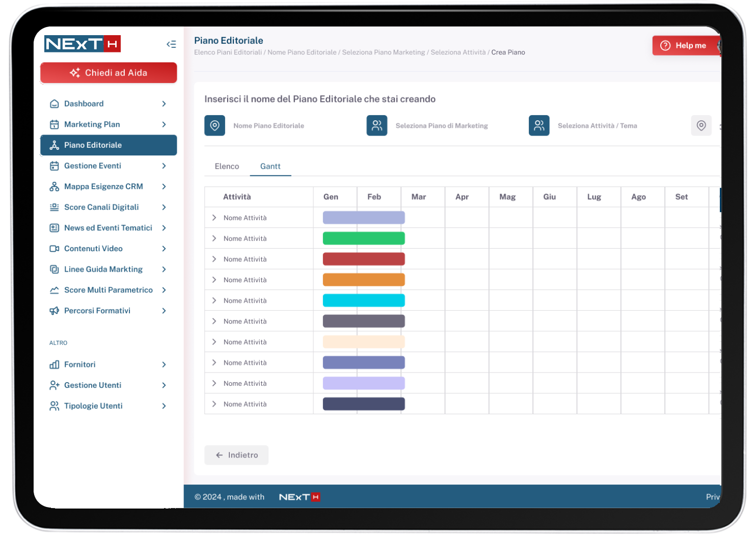Open Elenco Piani Editoriali breadcrumb link
Image resolution: width=756 pixels, height=534 pixels.
click(x=228, y=52)
